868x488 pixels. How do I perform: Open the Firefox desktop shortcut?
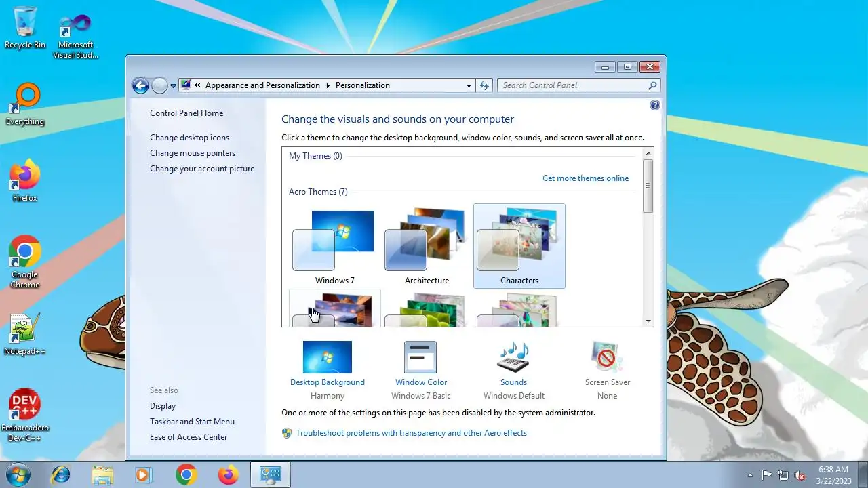click(25, 181)
